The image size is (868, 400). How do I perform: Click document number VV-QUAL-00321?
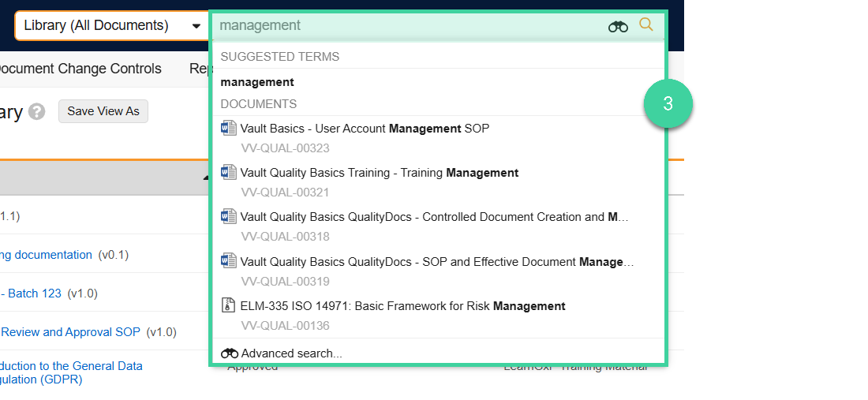(285, 193)
